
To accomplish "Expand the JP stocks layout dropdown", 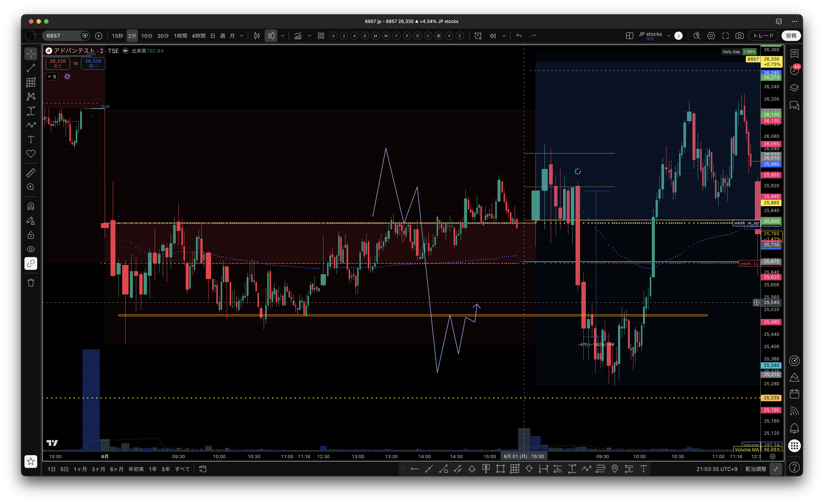I will point(669,36).
